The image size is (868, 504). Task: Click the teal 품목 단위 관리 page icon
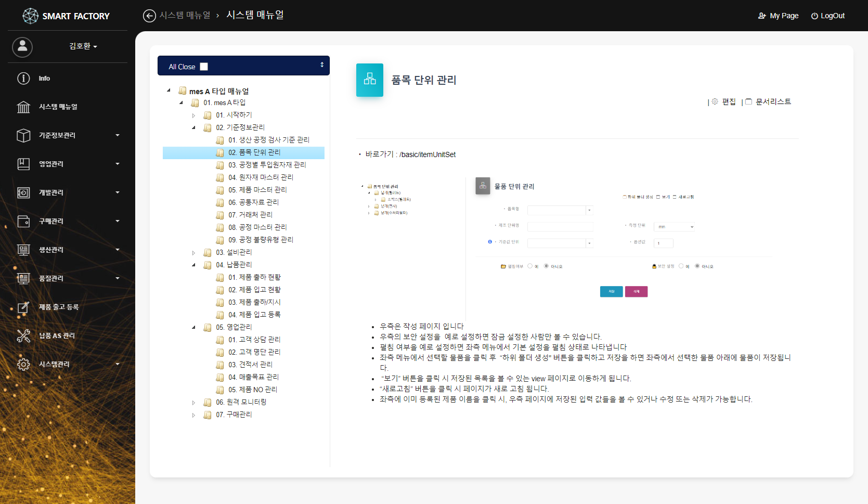(x=369, y=80)
